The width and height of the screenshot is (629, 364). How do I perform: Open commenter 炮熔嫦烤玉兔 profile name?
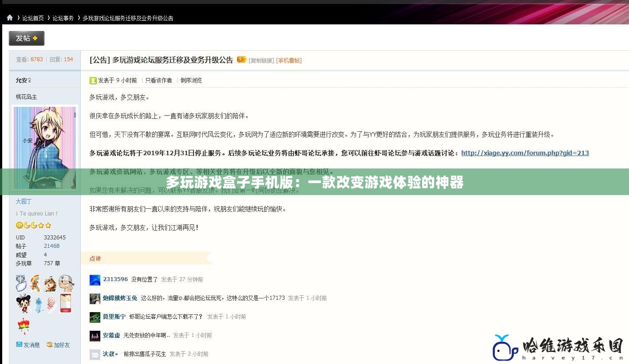[x=120, y=298]
